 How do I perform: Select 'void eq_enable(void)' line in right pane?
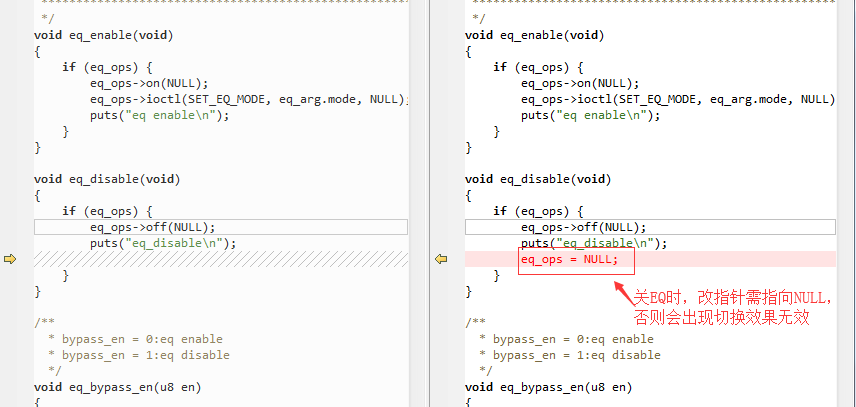tap(535, 35)
